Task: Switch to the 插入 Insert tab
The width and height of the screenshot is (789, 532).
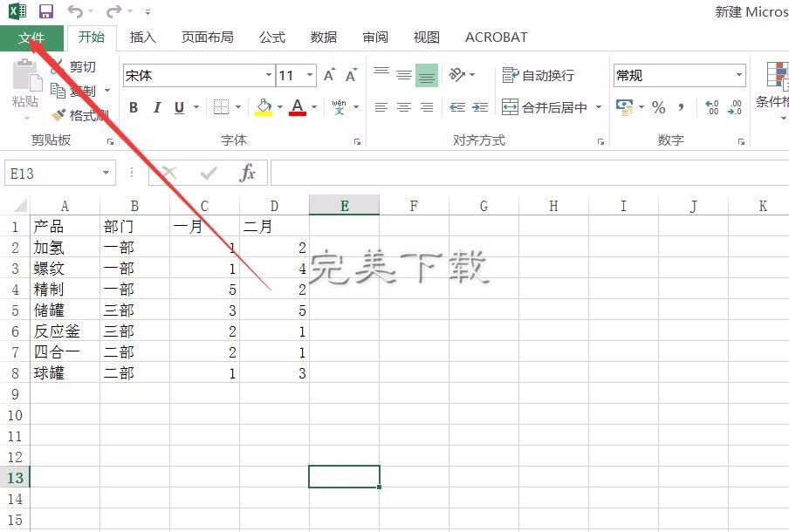Action: pos(143,38)
